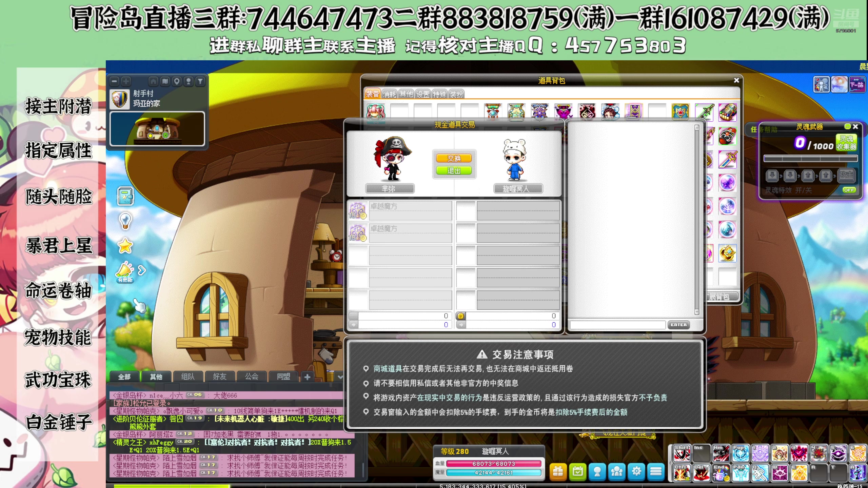868x488 pixels.
Task: Switch to the 其他 inventory tab
Action: point(406,94)
